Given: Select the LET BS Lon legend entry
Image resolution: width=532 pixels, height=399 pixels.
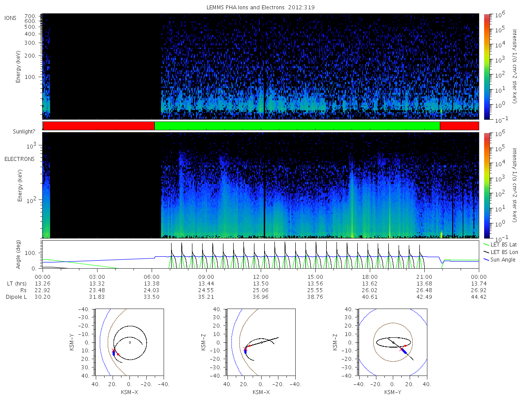Looking at the screenshot, I should tap(500, 252).
